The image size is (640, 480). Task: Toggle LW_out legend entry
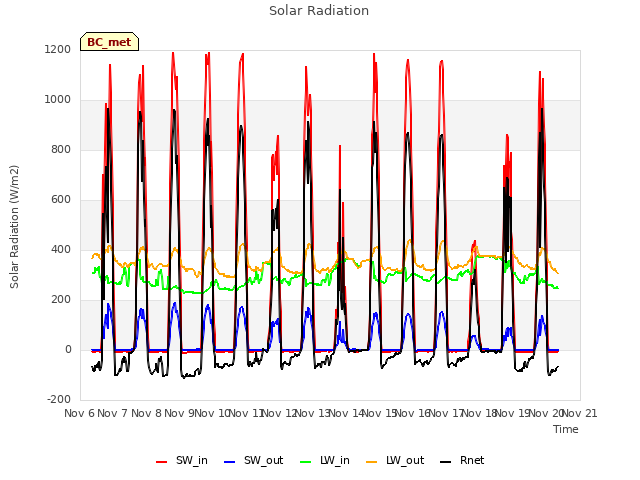(395, 460)
